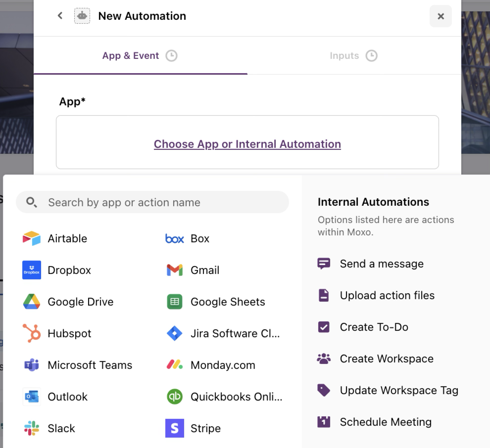Pick the Outlook label
Screen dimensions: 490x448
68,397
